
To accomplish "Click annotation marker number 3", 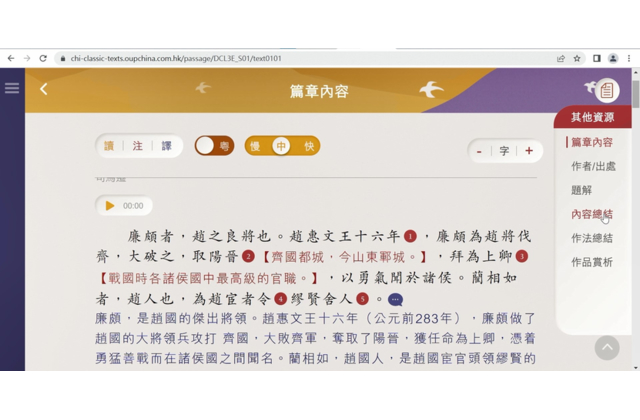I will click(x=521, y=257).
